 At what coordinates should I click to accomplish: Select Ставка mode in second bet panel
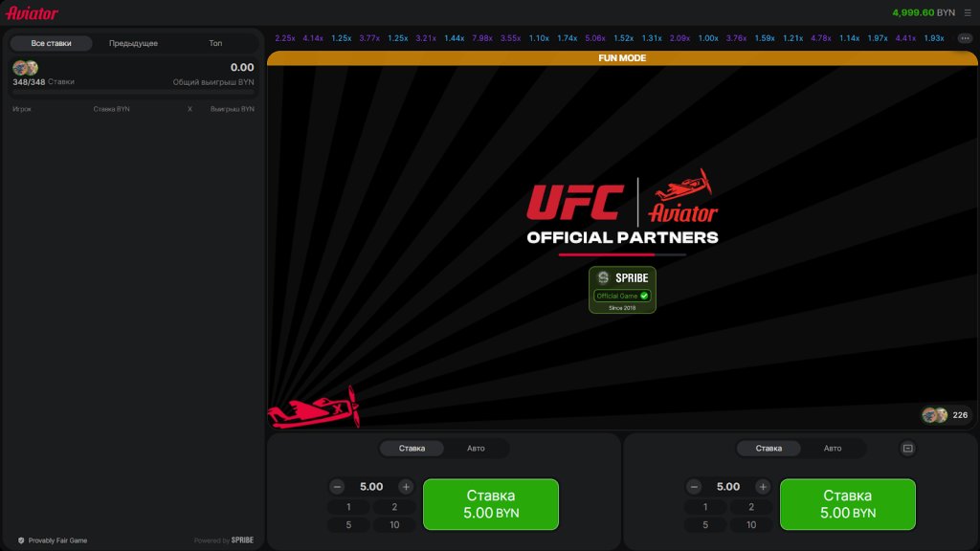(x=768, y=448)
